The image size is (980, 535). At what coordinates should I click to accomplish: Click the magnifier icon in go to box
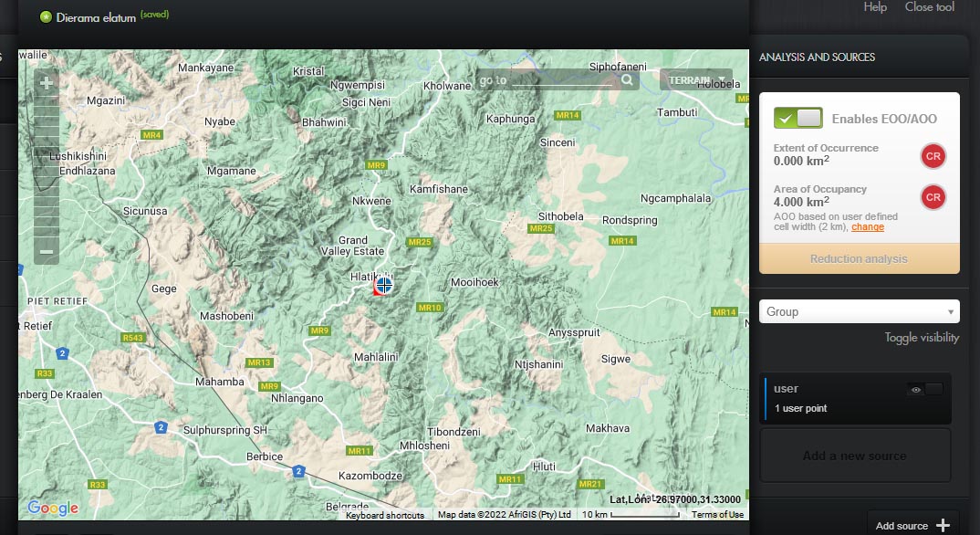tap(627, 80)
